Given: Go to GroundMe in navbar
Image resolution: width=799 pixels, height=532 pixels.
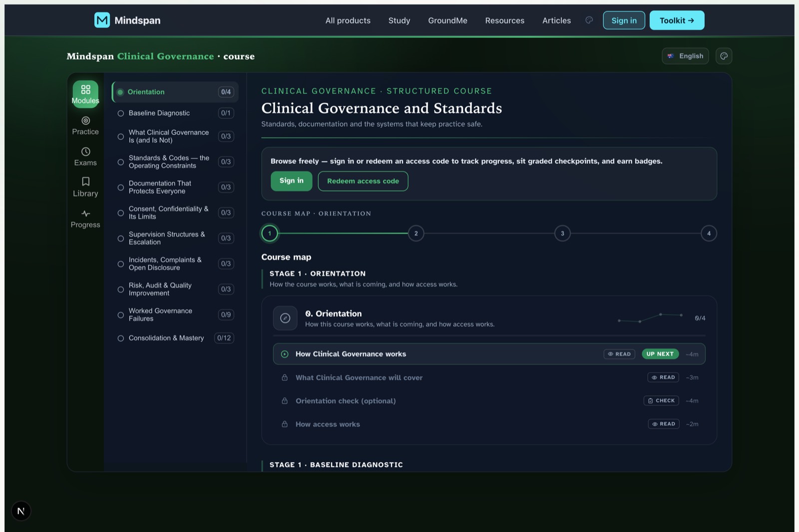Looking at the screenshot, I should [447, 20].
